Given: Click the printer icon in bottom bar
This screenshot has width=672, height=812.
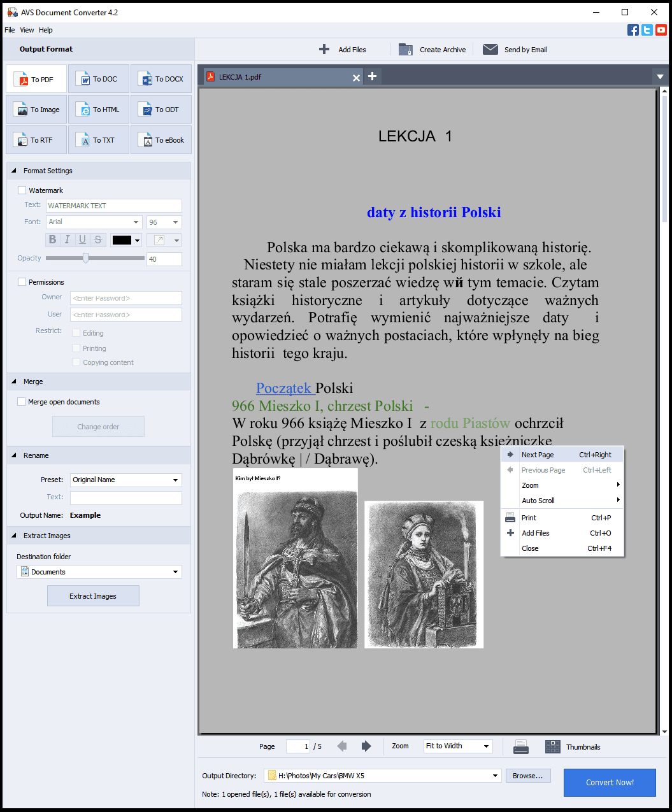Looking at the screenshot, I should coord(521,746).
